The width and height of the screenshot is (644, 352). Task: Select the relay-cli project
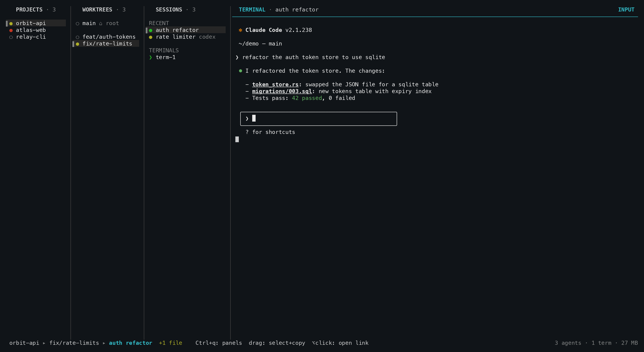tap(36, 37)
